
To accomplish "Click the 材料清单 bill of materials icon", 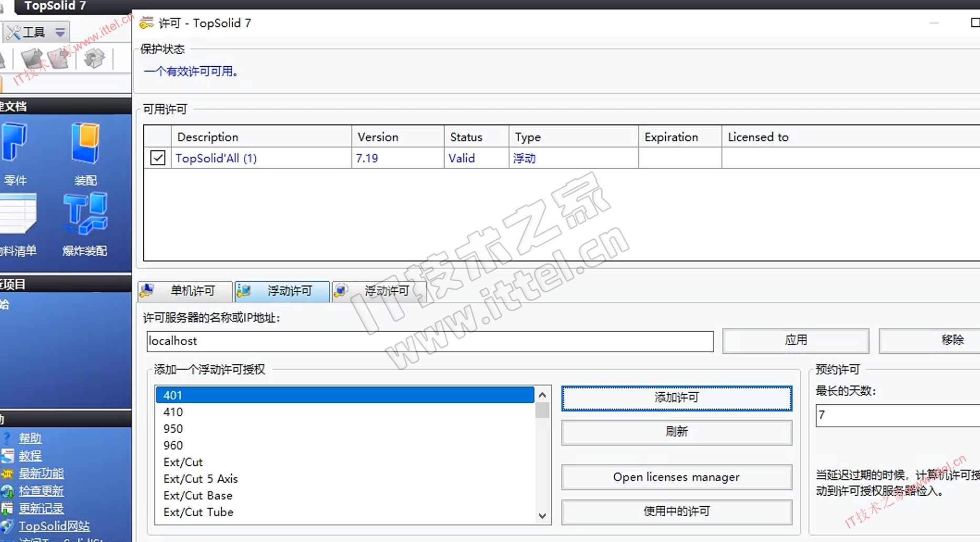I will pos(18,214).
